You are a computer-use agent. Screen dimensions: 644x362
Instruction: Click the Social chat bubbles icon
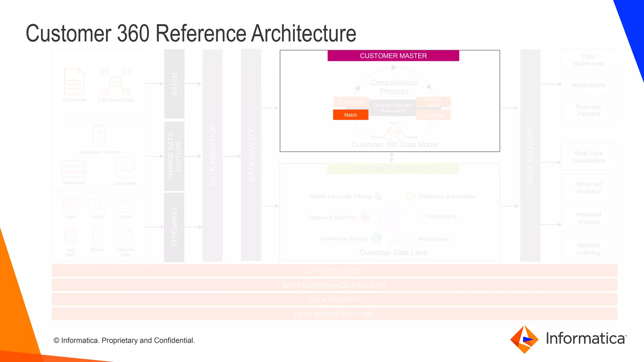coord(97,205)
